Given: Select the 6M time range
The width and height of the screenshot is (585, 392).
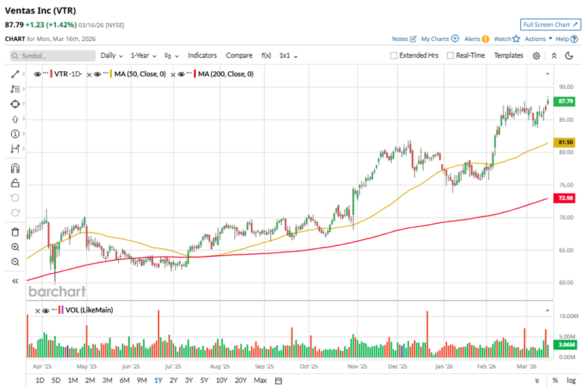Looking at the screenshot, I should click(125, 380).
